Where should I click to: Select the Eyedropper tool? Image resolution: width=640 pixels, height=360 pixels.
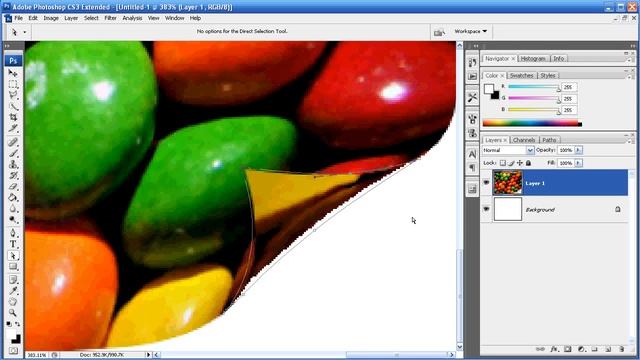coord(13,291)
